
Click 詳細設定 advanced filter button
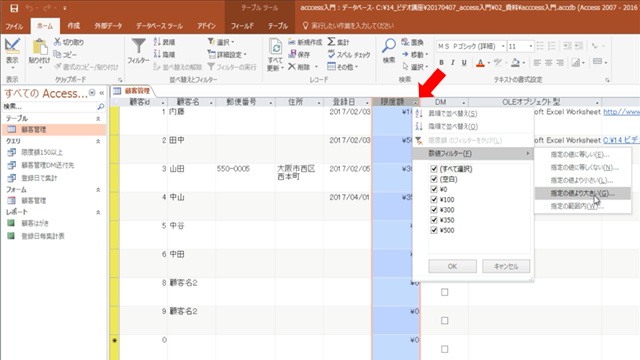(227, 54)
